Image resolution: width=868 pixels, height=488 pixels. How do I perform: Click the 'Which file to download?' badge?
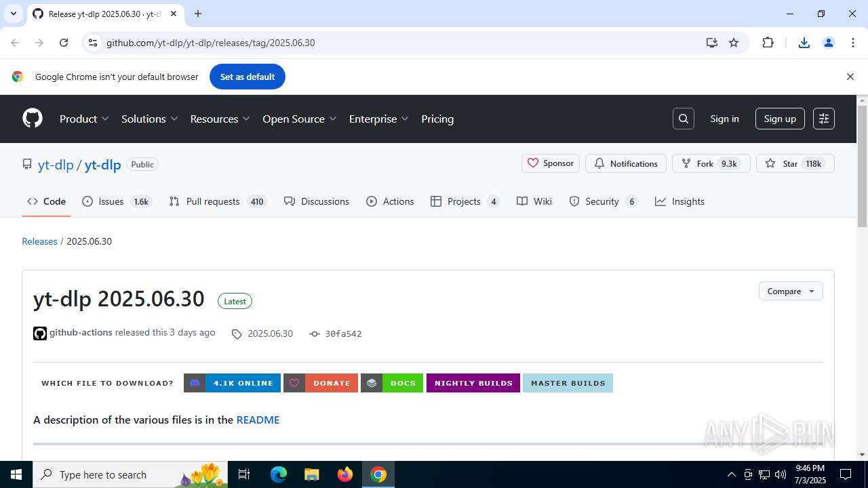[x=107, y=383]
